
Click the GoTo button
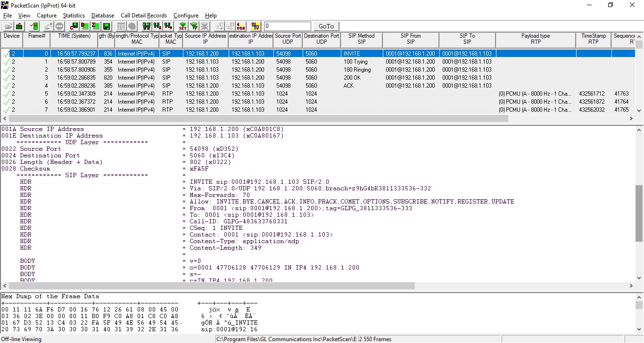(x=326, y=26)
